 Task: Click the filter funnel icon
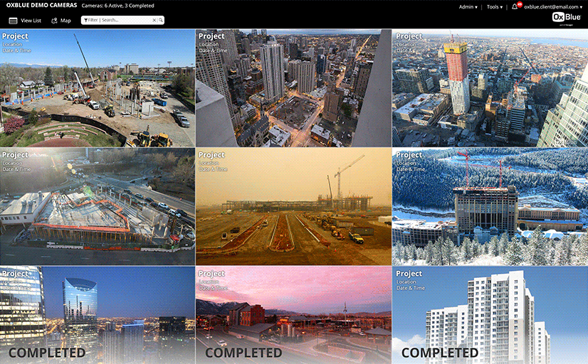(85, 21)
